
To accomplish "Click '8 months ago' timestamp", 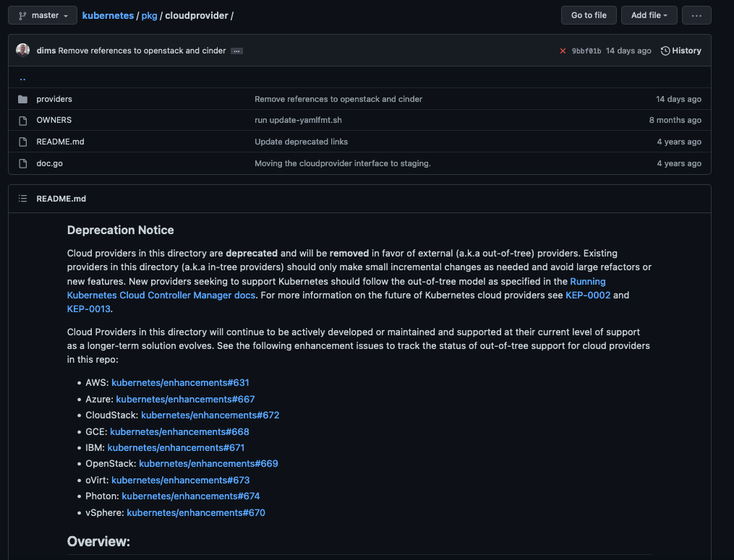I will pyautogui.click(x=675, y=120).
